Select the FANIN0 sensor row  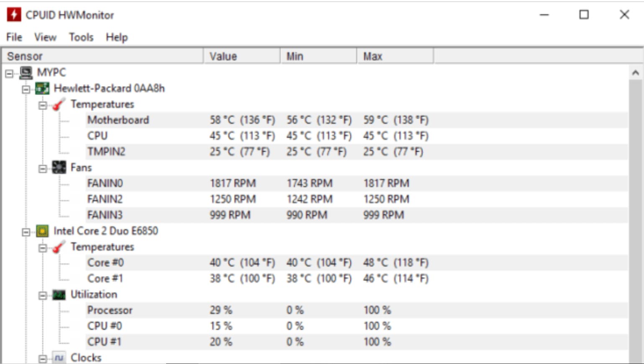tap(105, 183)
